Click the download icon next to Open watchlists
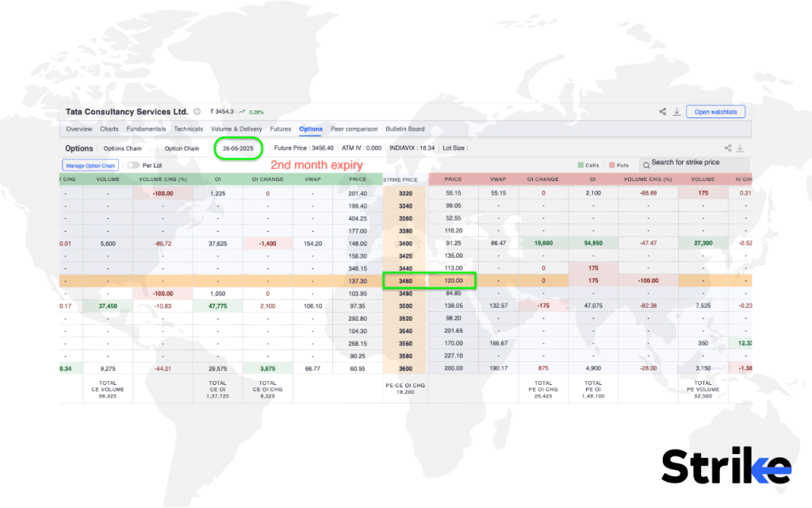 [676, 112]
